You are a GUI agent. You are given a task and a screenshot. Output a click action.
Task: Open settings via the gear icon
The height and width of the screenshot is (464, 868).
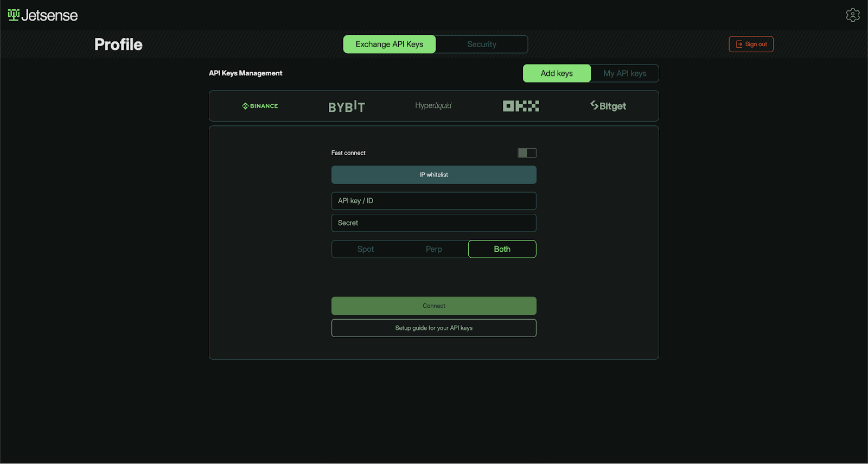(852, 15)
